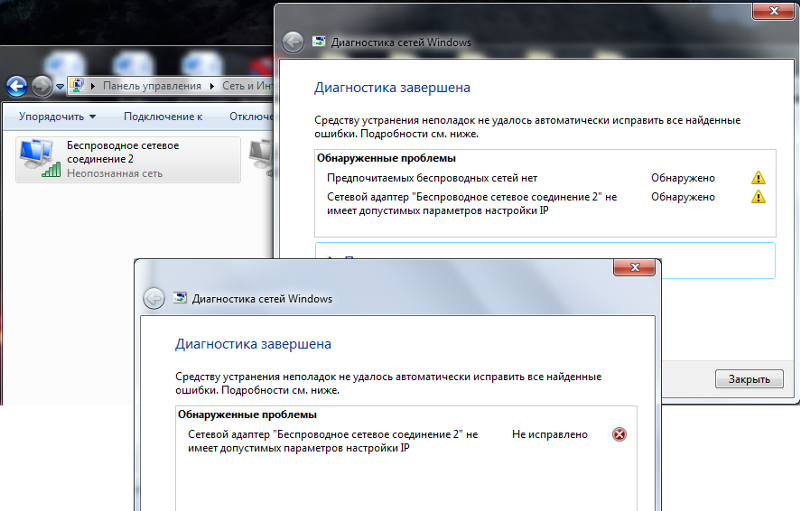
Task: Click title icon of rear Диагностика сетей window
Action: (x=319, y=42)
